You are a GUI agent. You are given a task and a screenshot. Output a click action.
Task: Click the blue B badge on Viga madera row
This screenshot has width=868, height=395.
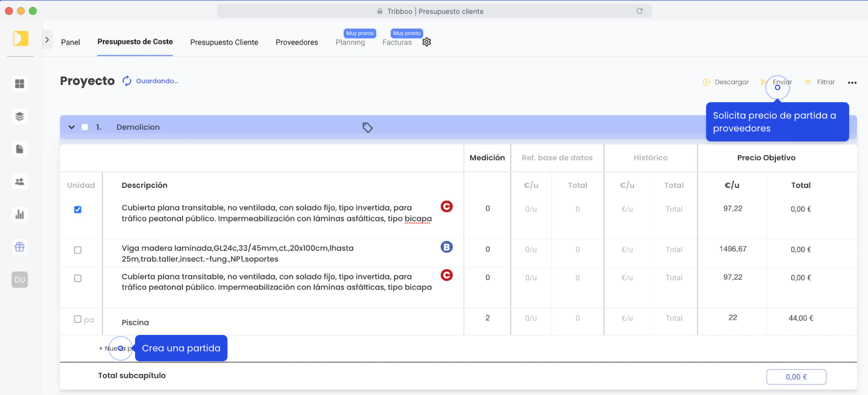click(447, 247)
